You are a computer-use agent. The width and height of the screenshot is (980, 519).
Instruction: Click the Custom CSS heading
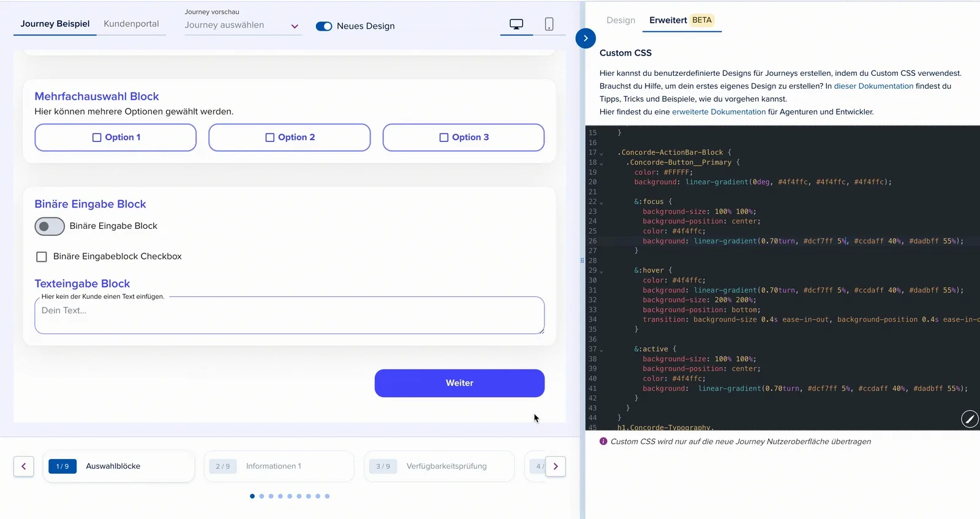[625, 53]
